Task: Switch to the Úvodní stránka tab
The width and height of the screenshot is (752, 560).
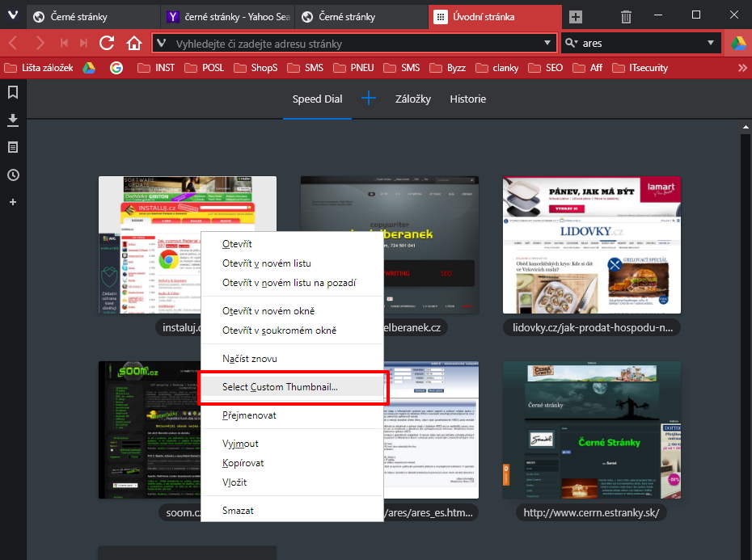Action: point(494,17)
